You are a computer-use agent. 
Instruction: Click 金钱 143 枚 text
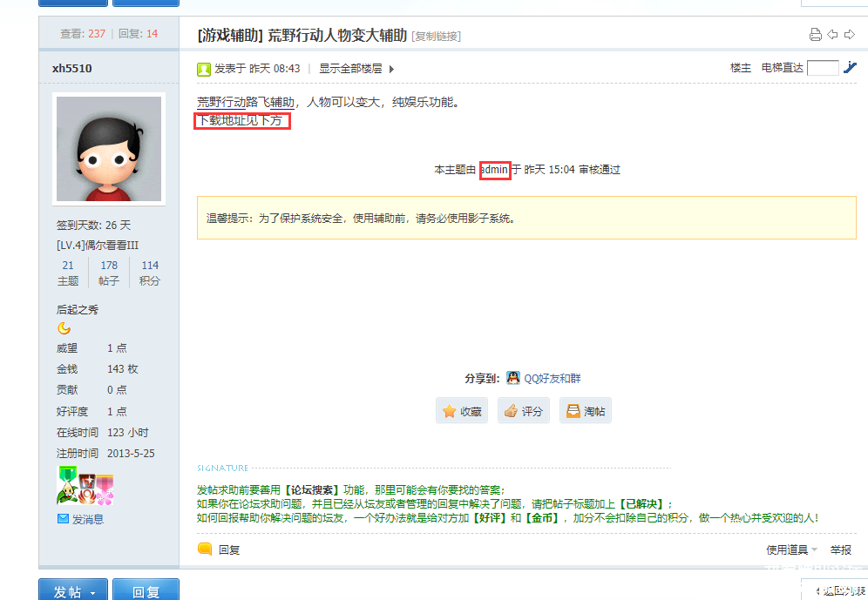coord(98,369)
